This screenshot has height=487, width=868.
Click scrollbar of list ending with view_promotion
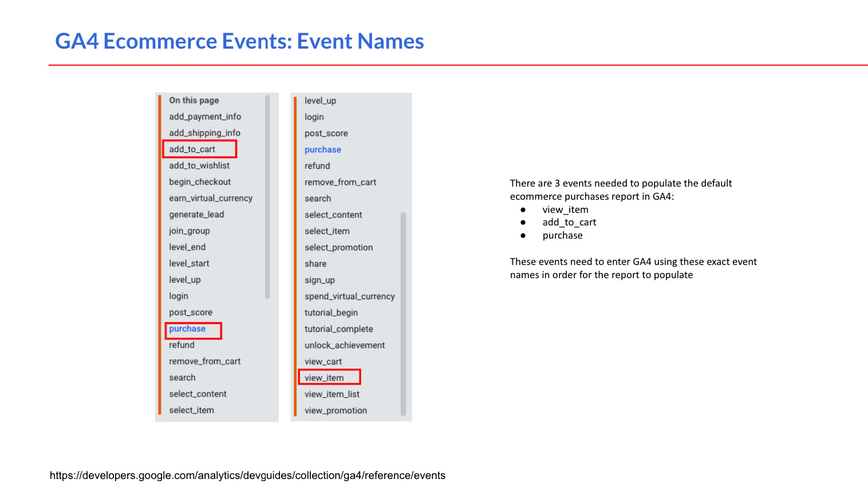coord(403,314)
